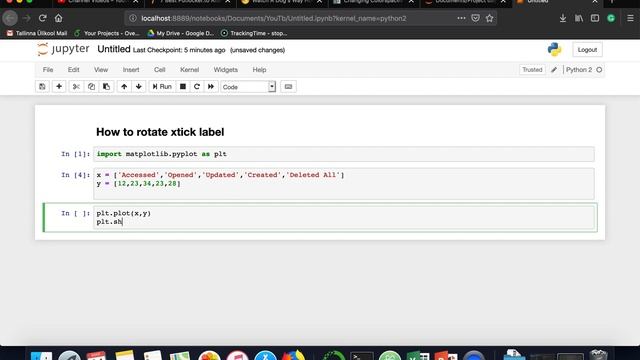Cut selected cells with the scissors icon
This screenshot has height=360, width=640.
pyautogui.click(x=76, y=87)
